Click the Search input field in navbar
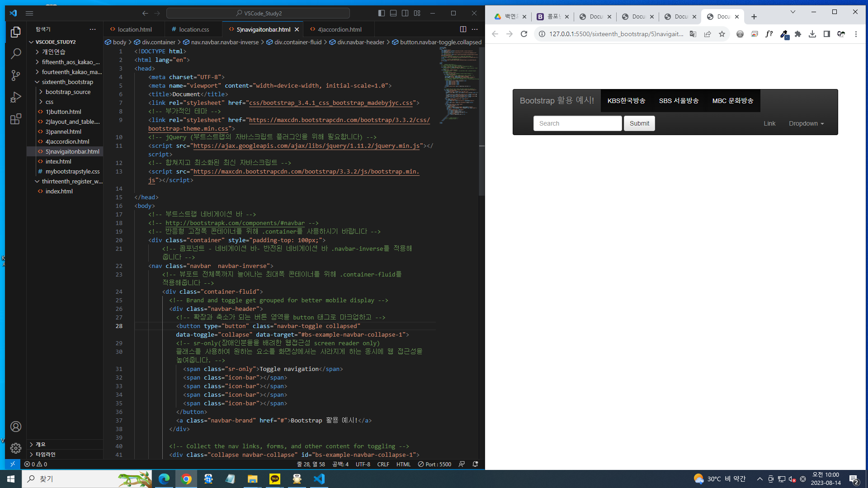 pos(577,123)
